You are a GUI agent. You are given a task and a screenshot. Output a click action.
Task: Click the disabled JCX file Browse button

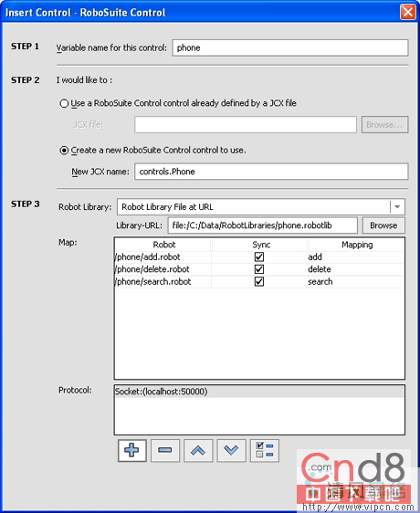click(384, 125)
